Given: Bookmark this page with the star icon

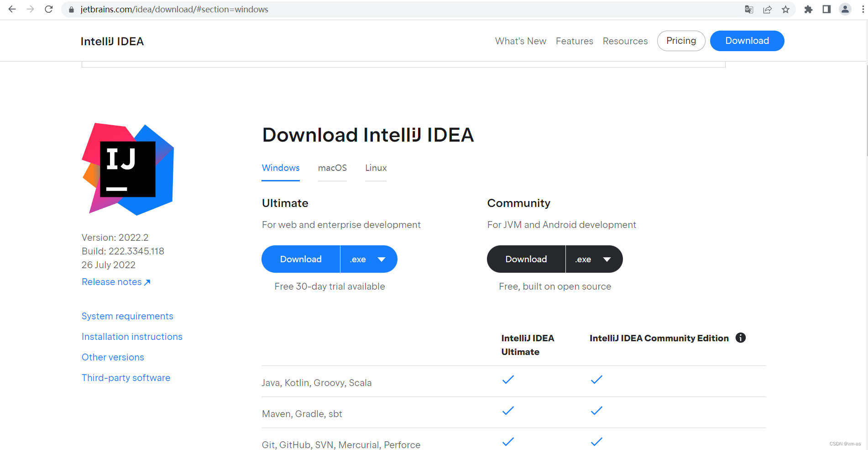Looking at the screenshot, I should point(785,9).
